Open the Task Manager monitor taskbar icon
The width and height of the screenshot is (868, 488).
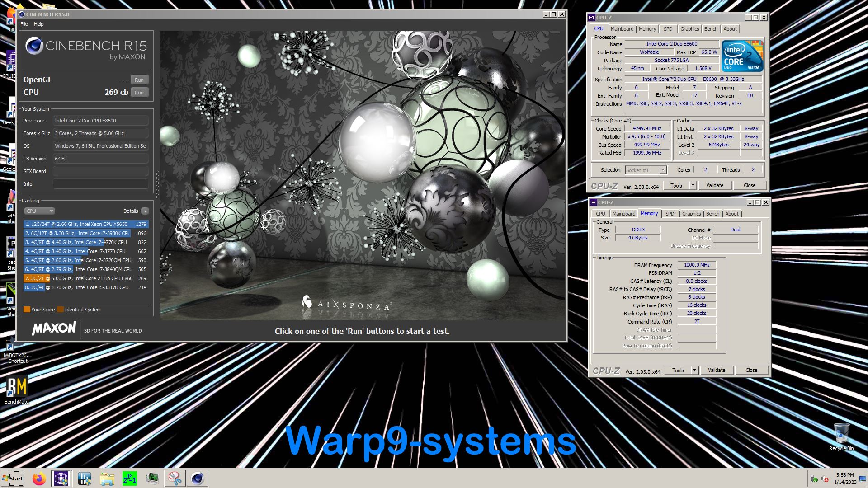pyautogui.click(x=152, y=479)
